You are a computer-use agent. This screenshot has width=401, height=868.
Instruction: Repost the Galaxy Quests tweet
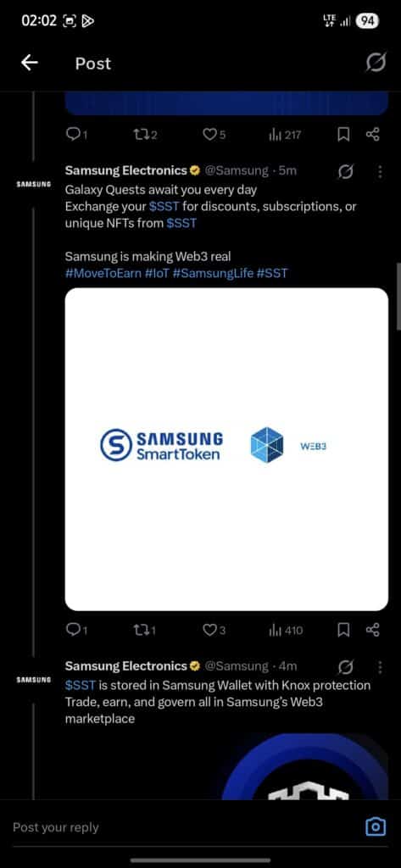pos(145,630)
